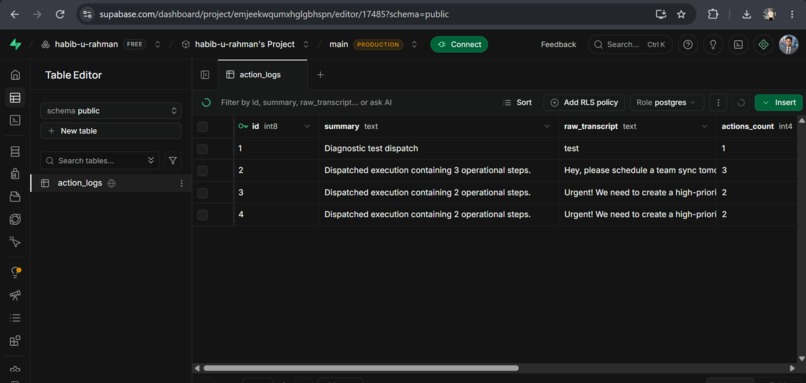Image resolution: width=806 pixels, height=383 pixels.
Task: Open the Edge Functions sidebar icon
Action: tap(15, 220)
